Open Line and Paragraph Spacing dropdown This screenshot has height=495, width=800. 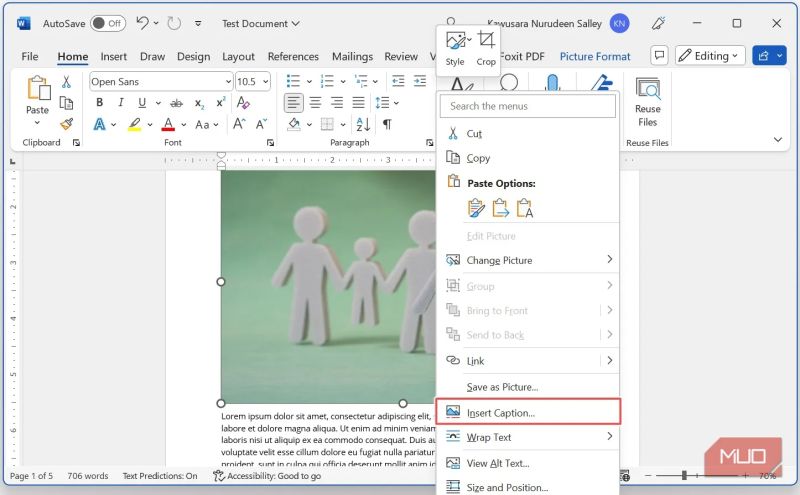(387, 103)
